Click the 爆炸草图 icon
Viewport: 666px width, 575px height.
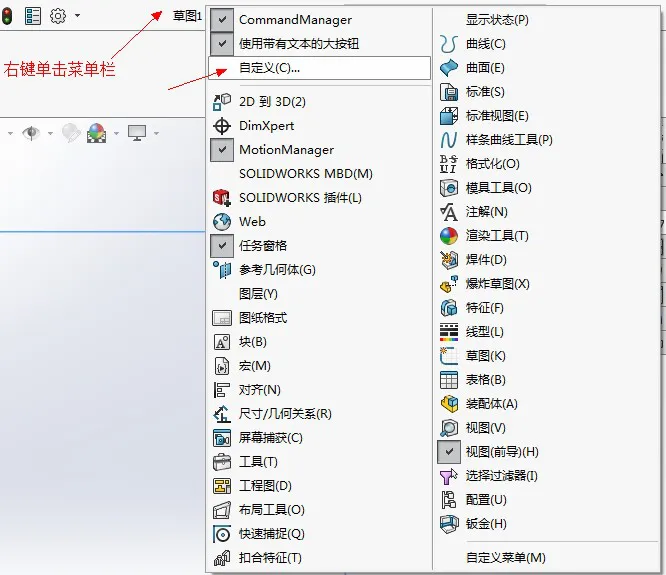449,284
